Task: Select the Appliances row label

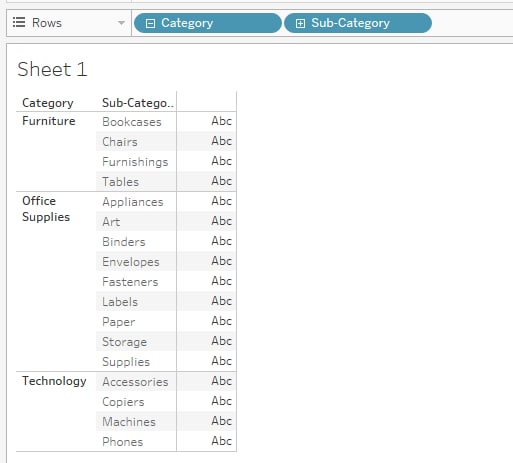Action: (133, 202)
